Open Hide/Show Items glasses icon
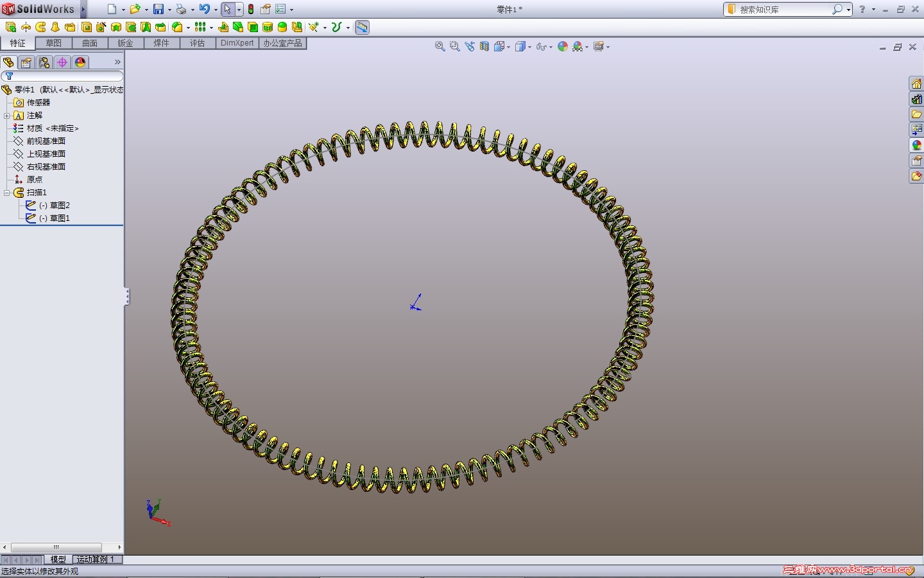Image resolution: width=924 pixels, height=578 pixels. pyautogui.click(x=542, y=46)
